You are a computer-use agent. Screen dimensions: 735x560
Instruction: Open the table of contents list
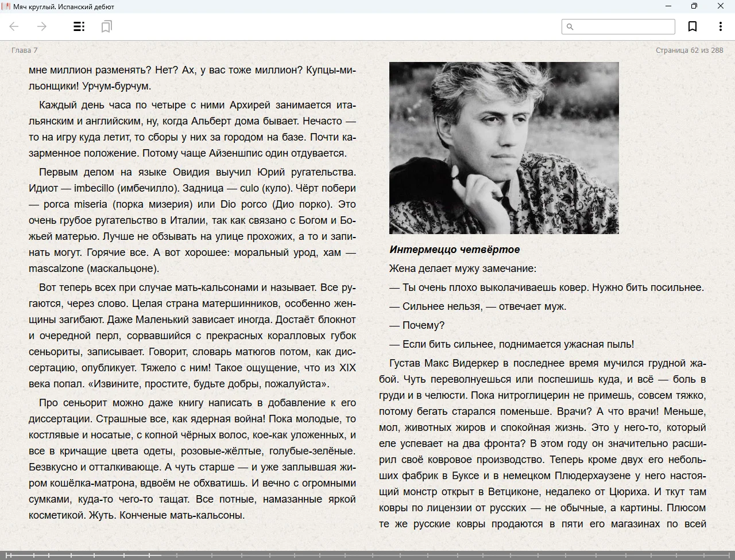(x=79, y=26)
